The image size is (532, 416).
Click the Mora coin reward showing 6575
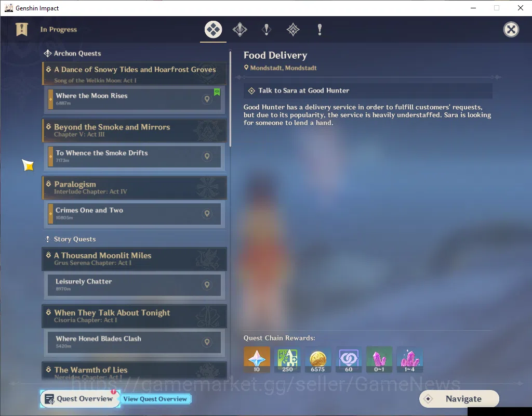tap(318, 360)
